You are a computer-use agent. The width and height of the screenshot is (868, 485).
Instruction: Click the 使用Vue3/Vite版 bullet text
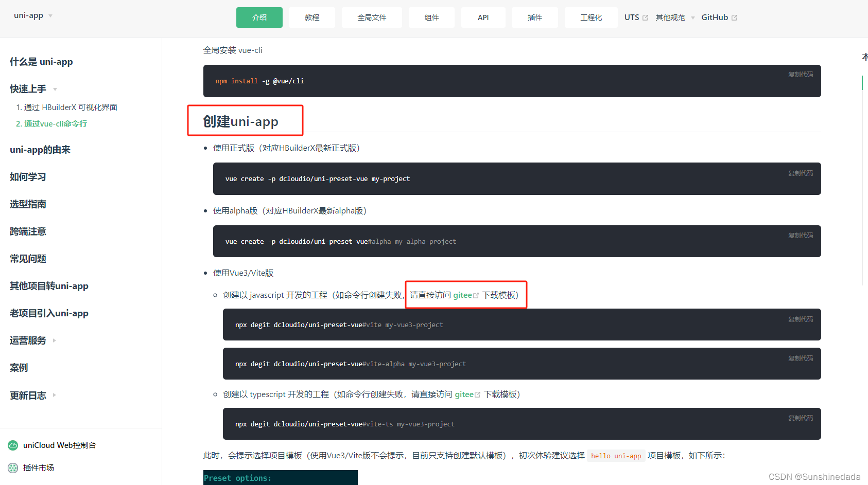(x=243, y=273)
